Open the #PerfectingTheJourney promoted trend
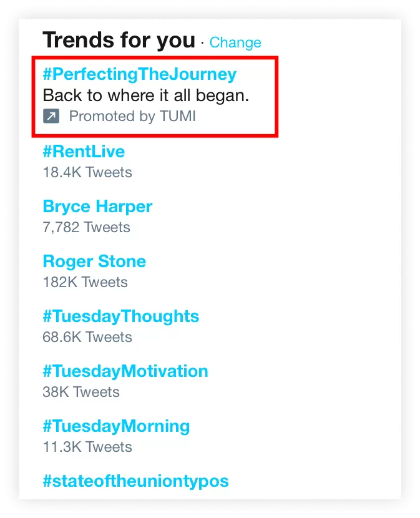This screenshot has height=518, width=420. [139, 74]
